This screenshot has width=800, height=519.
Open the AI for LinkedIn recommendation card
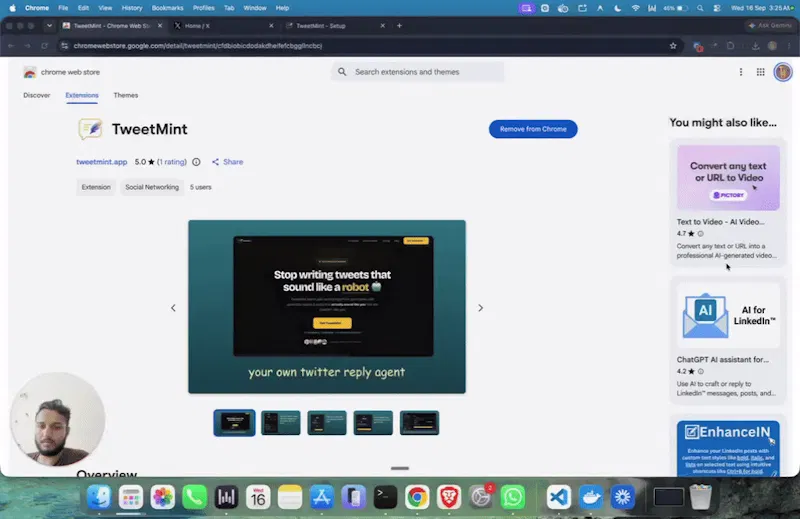728,340
